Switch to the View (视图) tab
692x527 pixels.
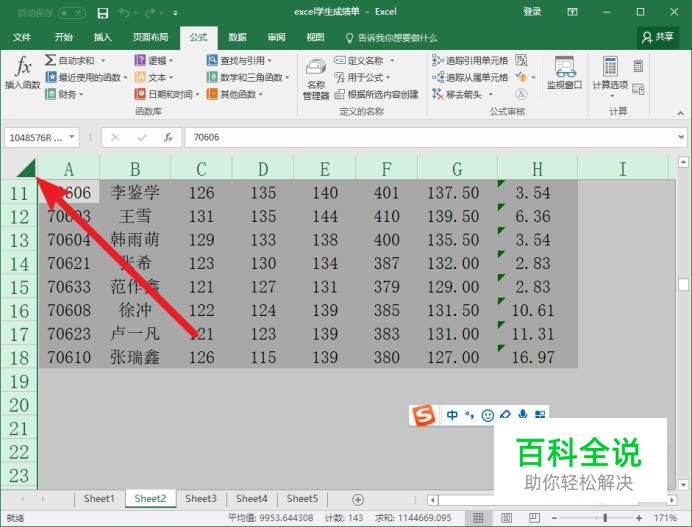pyautogui.click(x=315, y=38)
